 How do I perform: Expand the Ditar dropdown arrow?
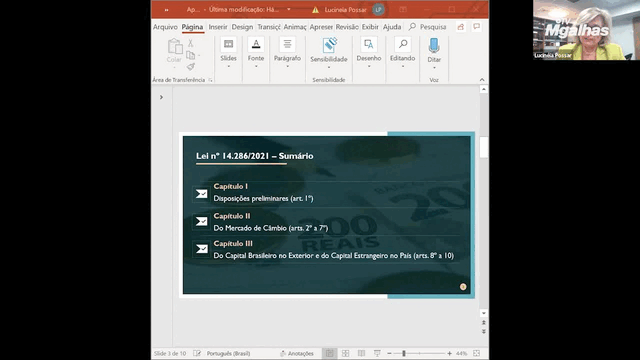[x=434, y=67]
